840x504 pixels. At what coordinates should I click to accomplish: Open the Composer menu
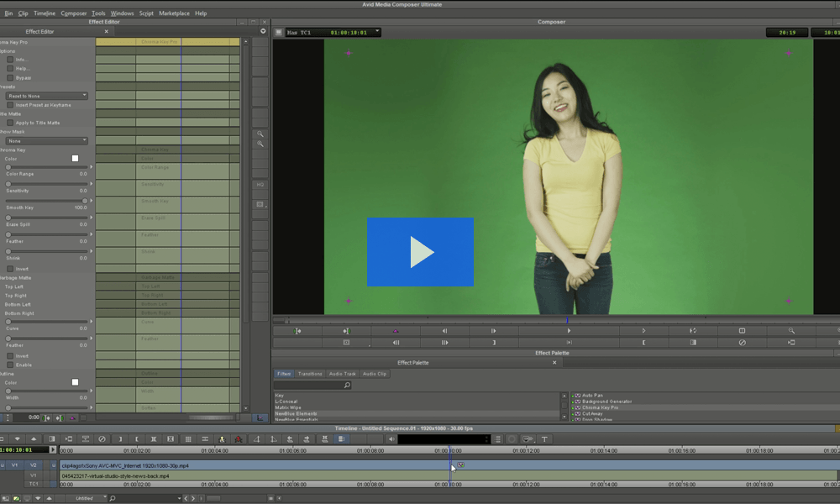(73, 13)
